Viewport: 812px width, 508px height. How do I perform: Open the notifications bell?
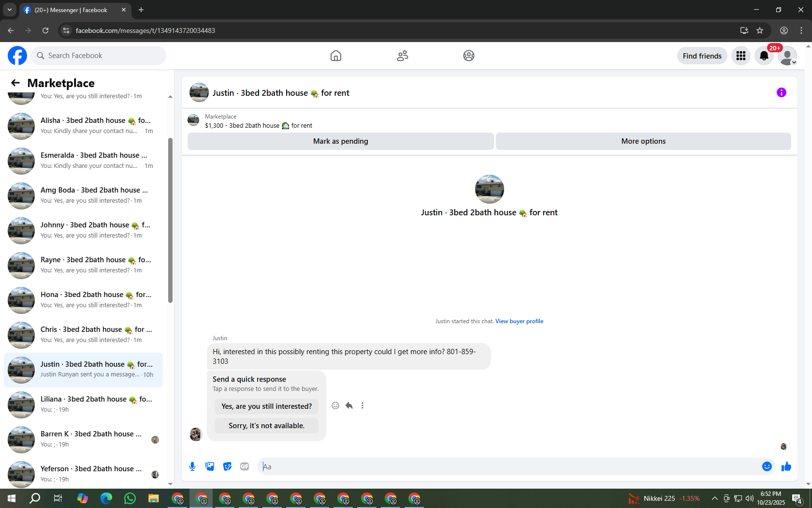pos(764,56)
